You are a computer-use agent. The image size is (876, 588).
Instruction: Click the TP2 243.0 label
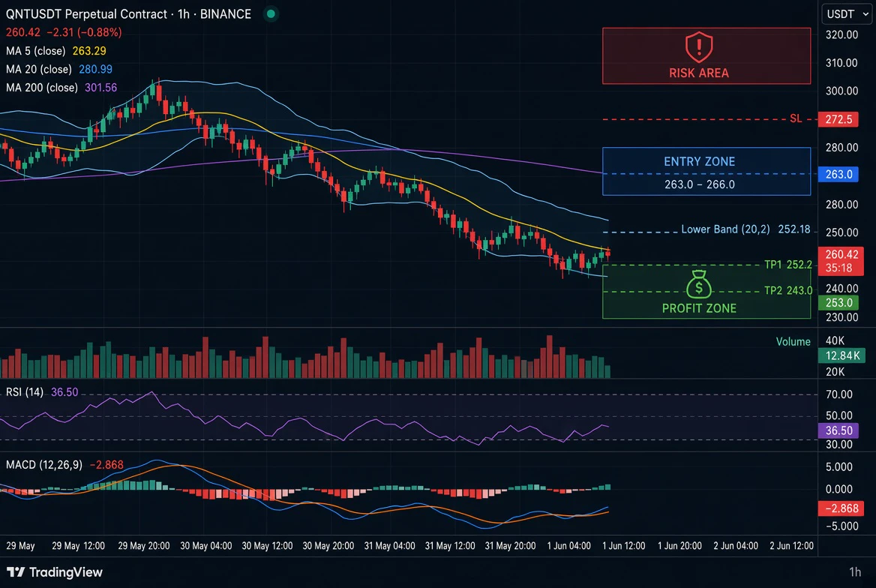pos(788,290)
